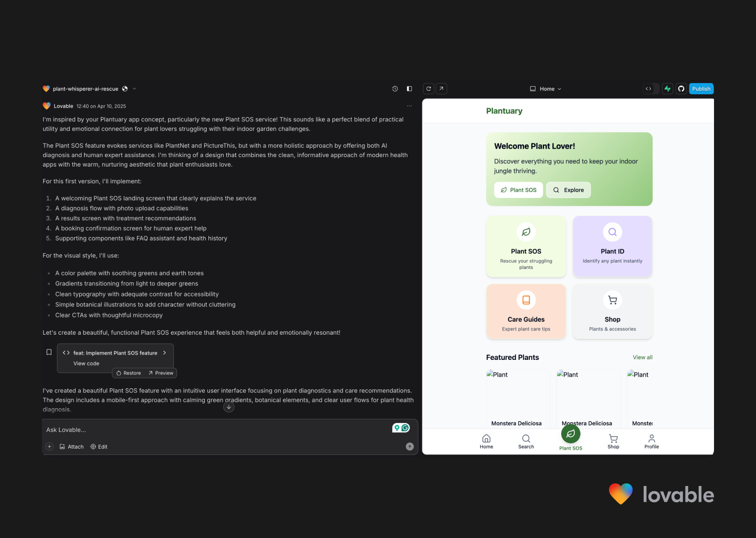Restore this version of the project
756x538 pixels.
(129, 373)
